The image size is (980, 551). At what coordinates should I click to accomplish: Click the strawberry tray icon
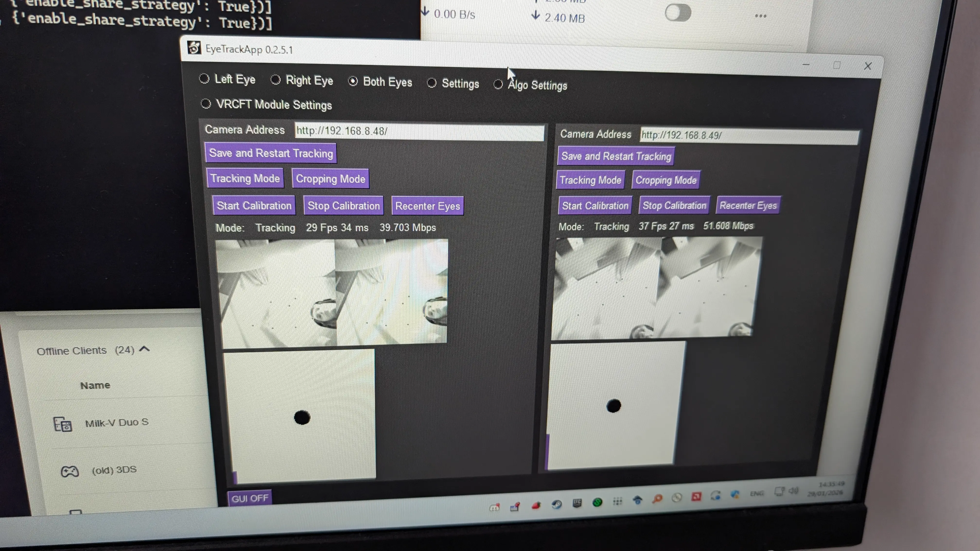point(536,505)
